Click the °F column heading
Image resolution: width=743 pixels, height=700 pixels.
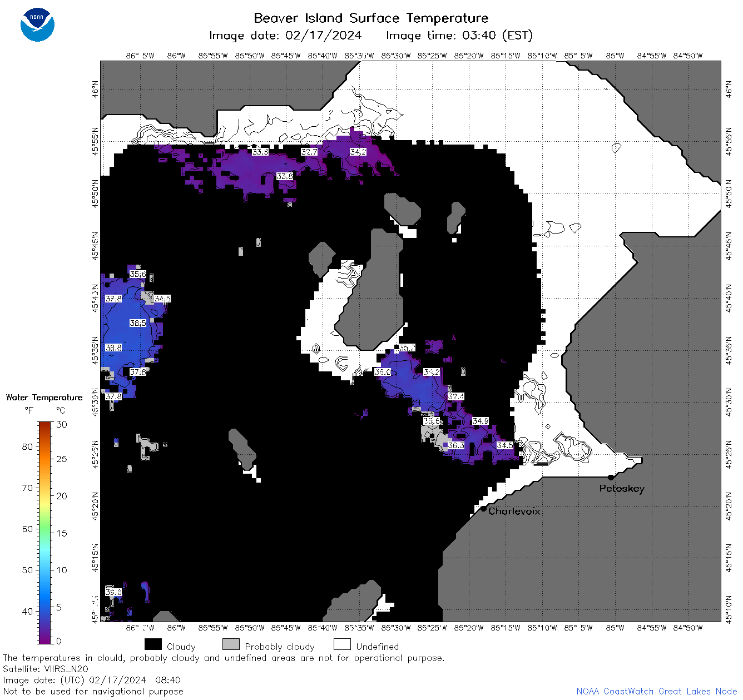(x=29, y=410)
